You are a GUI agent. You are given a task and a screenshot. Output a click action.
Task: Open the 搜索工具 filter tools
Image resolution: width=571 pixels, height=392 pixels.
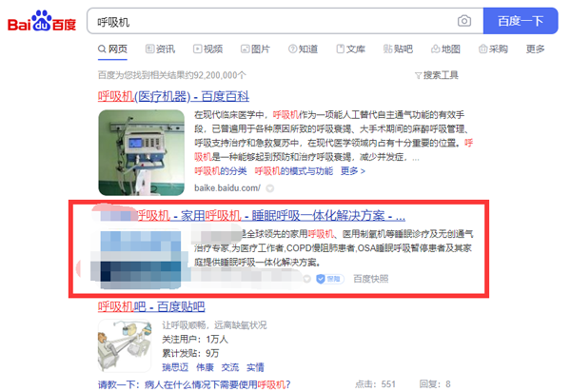click(x=437, y=75)
